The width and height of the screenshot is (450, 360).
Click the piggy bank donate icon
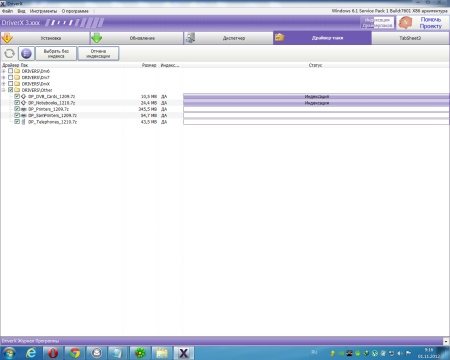pos(406,23)
